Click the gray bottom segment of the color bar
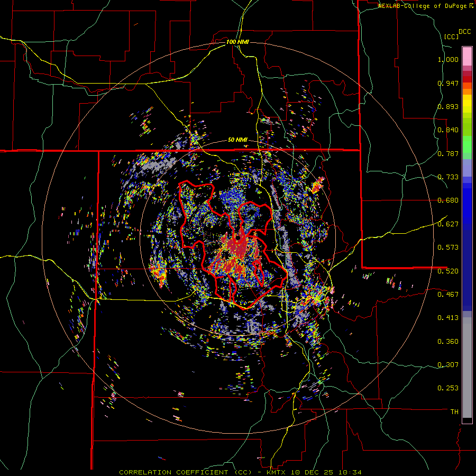476x476 pixels. click(x=467, y=368)
